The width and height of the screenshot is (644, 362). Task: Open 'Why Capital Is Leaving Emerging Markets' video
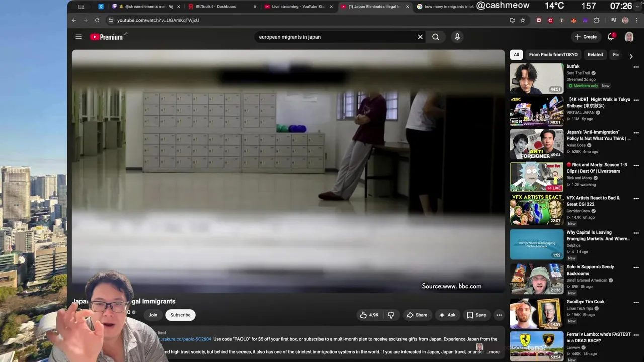pos(537,244)
